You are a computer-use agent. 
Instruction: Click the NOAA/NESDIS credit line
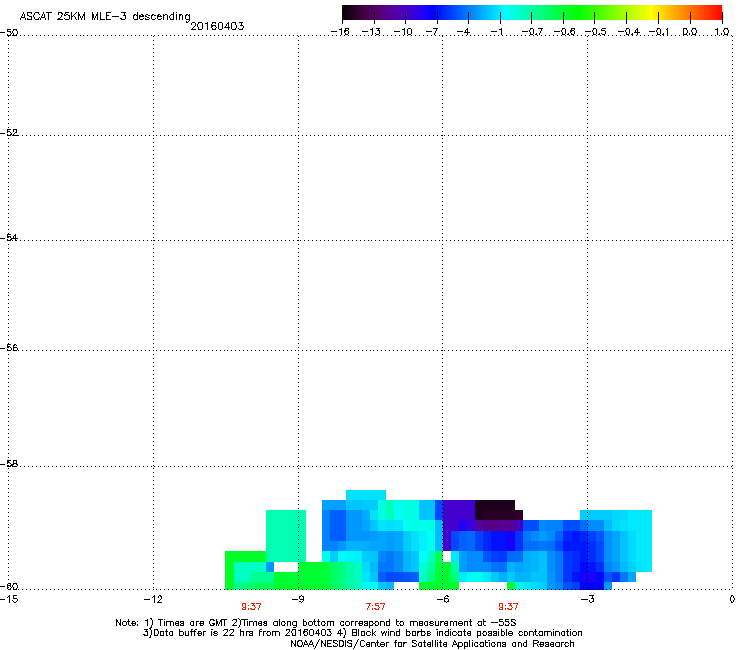[x=432, y=644]
